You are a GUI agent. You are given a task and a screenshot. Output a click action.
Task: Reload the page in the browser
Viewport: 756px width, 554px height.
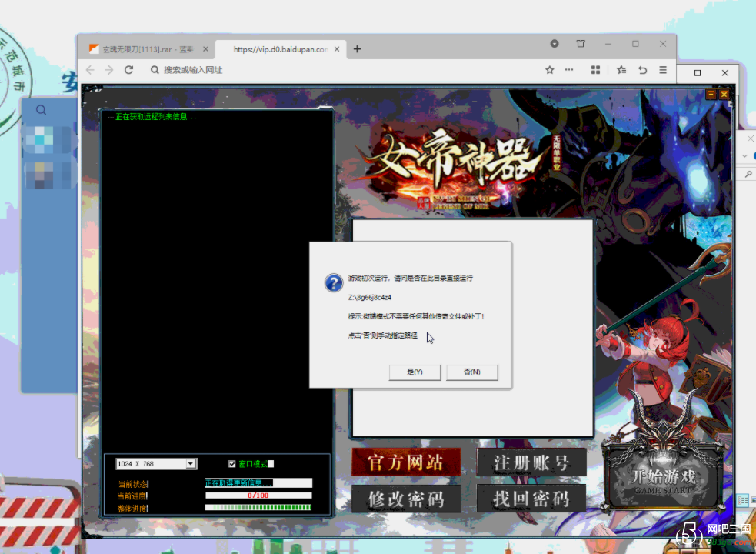click(128, 70)
